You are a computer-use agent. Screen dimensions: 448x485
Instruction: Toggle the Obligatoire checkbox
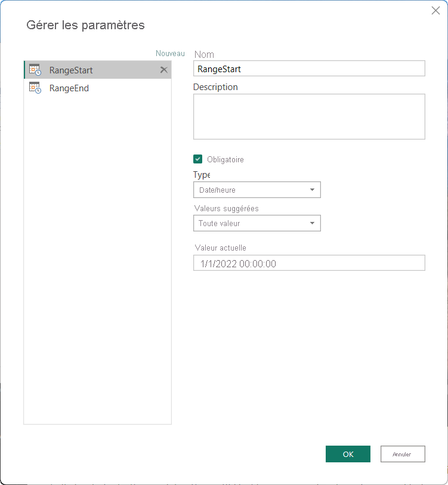pos(197,159)
